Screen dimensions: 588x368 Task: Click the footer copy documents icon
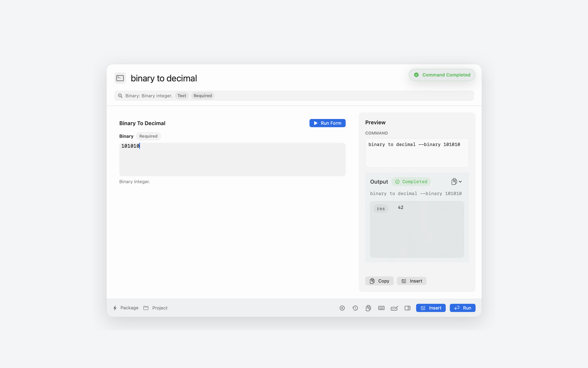tap(368, 308)
